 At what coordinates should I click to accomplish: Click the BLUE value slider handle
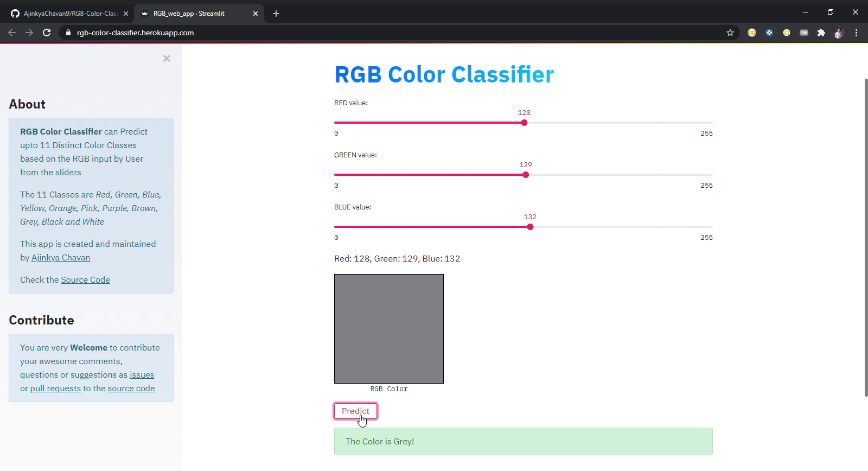(x=530, y=227)
